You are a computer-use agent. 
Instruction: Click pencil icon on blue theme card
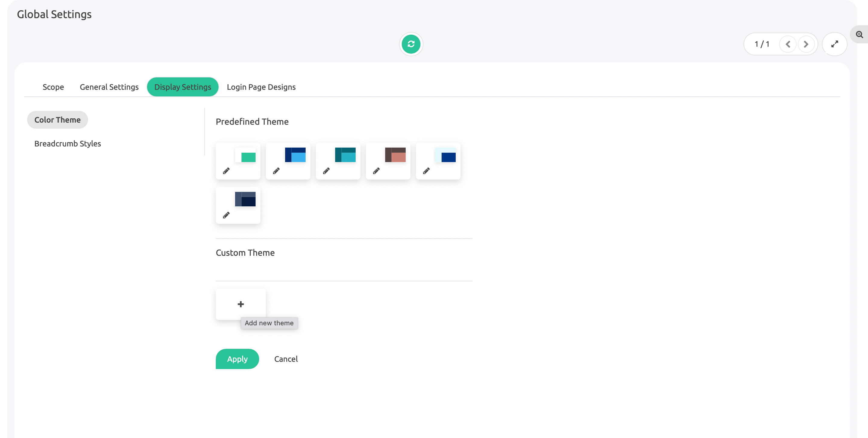tap(276, 171)
